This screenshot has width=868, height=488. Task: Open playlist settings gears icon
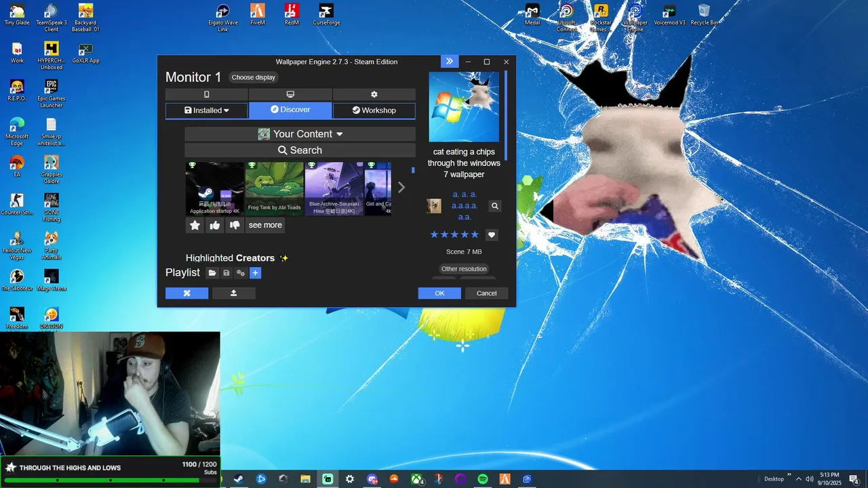[241, 273]
